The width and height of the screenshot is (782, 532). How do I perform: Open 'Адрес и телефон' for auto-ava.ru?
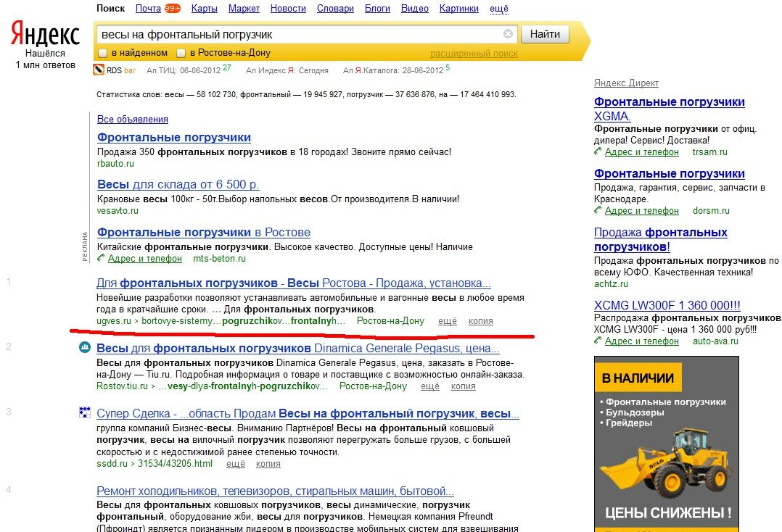(642, 341)
